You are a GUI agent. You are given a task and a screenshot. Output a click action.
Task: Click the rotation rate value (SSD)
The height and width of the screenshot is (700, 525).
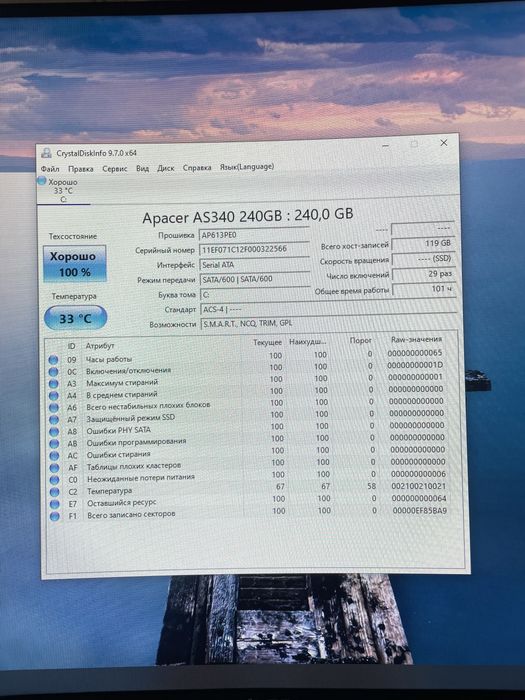423,258
